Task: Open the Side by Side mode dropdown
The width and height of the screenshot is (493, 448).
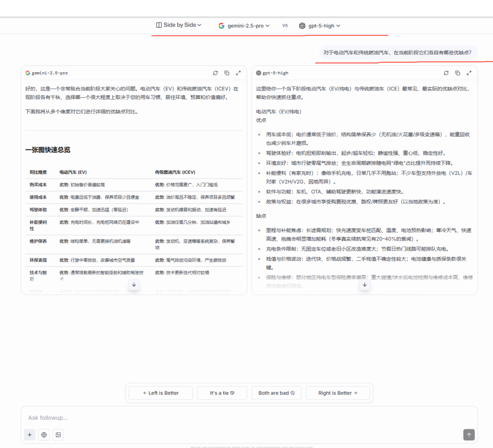Action: click(x=179, y=25)
